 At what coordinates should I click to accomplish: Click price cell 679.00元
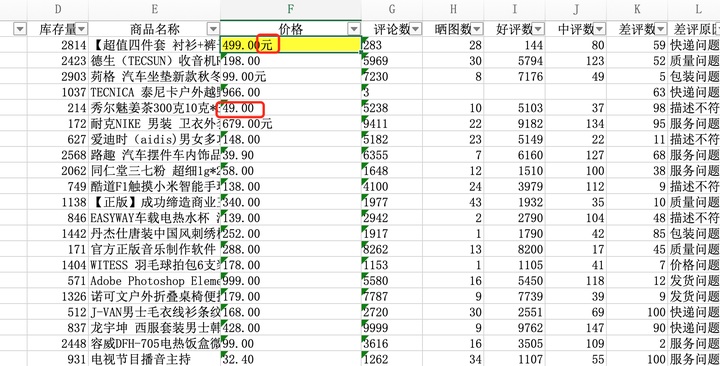click(x=291, y=123)
